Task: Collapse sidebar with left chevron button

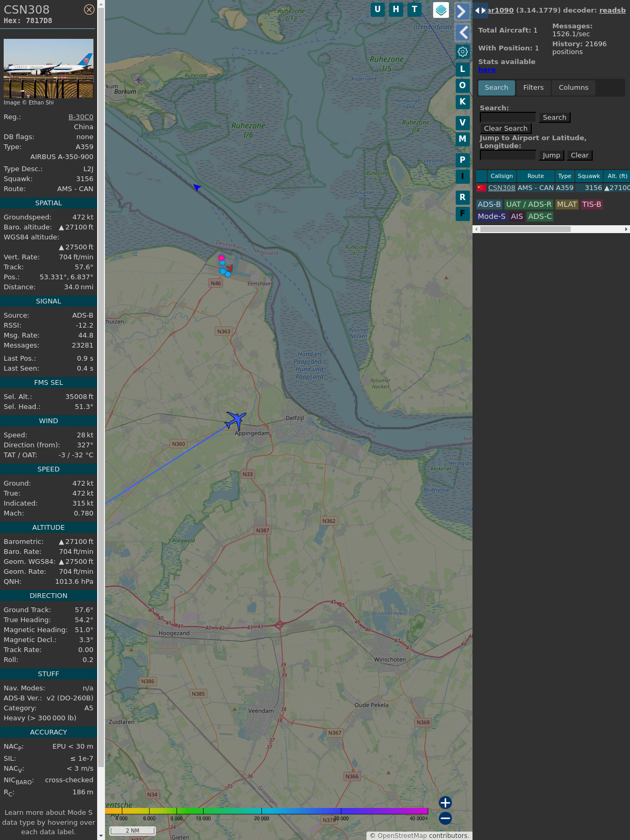Action: pyautogui.click(x=463, y=33)
